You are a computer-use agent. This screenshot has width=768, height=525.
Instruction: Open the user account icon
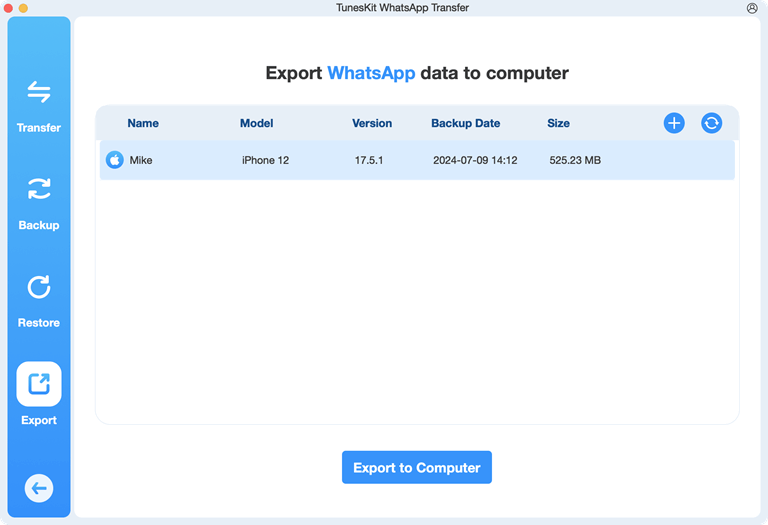pyautogui.click(x=752, y=8)
